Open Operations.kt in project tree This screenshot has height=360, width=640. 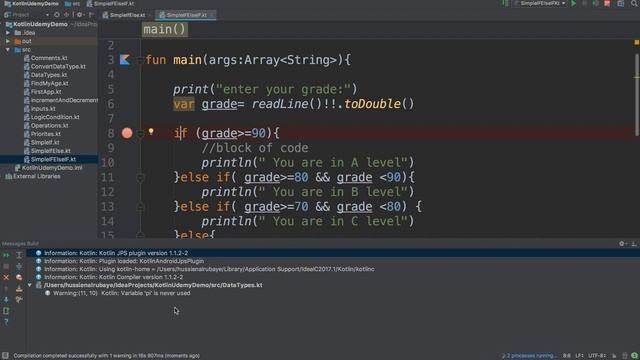click(46, 126)
